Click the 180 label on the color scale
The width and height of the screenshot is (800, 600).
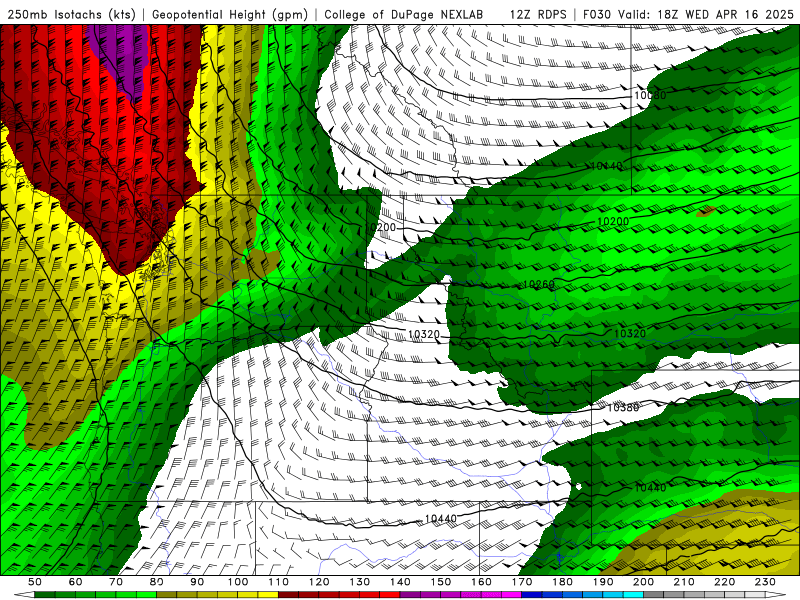pyautogui.click(x=562, y=582)
